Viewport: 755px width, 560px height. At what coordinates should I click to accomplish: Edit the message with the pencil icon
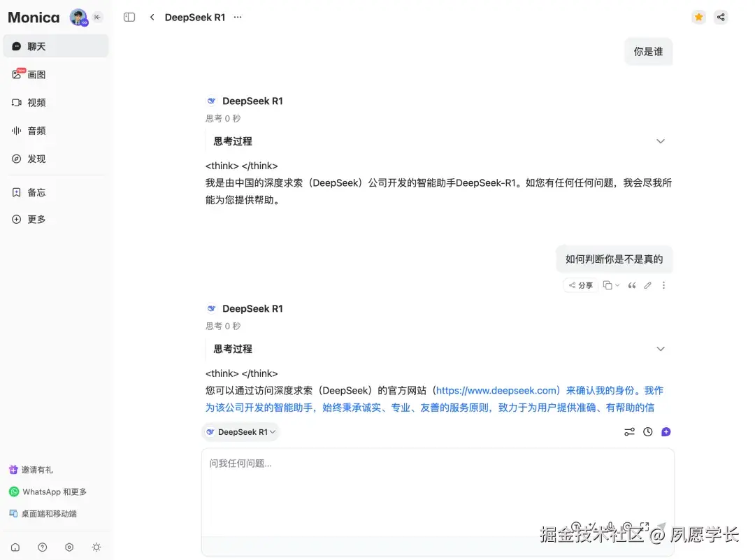tap(647, 285)
